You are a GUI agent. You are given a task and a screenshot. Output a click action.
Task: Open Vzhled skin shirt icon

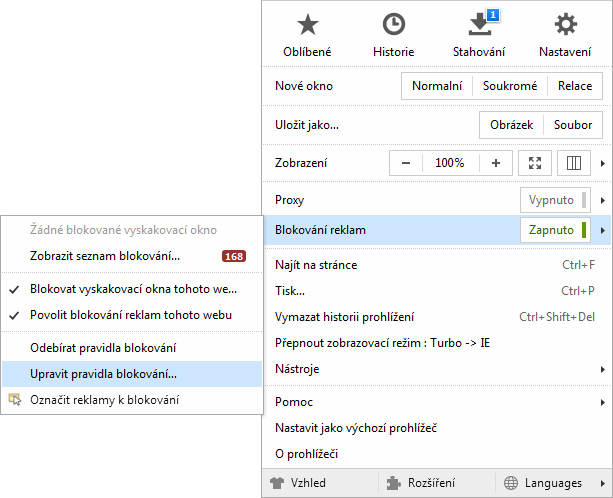pyautogui.click(x=278, y=483)
